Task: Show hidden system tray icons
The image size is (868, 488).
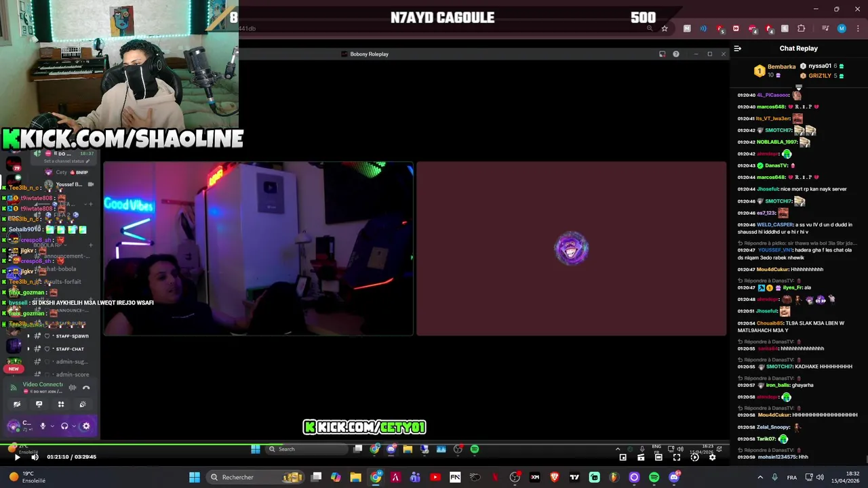Action: click(760, 477)
